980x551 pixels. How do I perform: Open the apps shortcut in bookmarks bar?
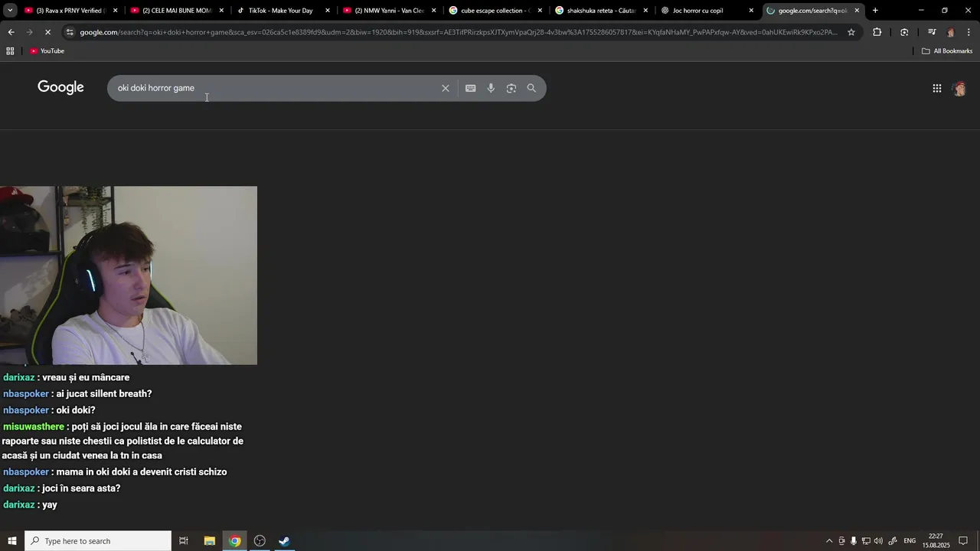[10, 51]
